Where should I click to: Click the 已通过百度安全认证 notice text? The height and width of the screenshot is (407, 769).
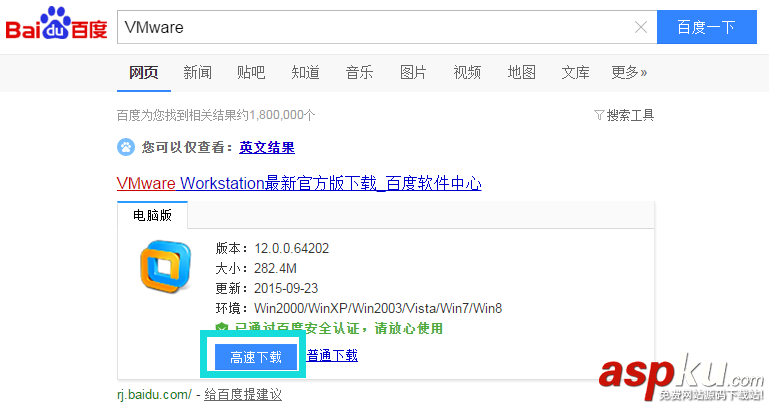pyautogui.click(x=339, y=328)
